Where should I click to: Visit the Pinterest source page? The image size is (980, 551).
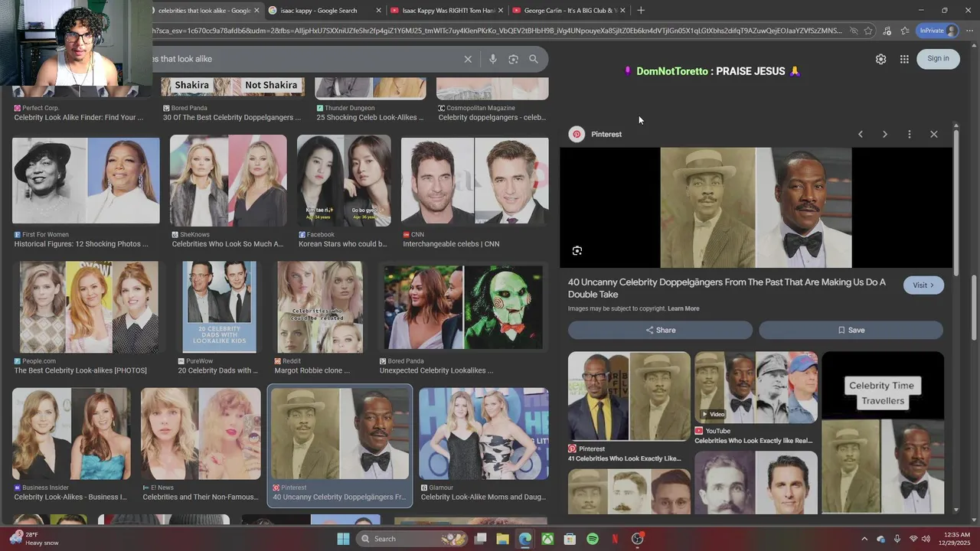[923, 285]
